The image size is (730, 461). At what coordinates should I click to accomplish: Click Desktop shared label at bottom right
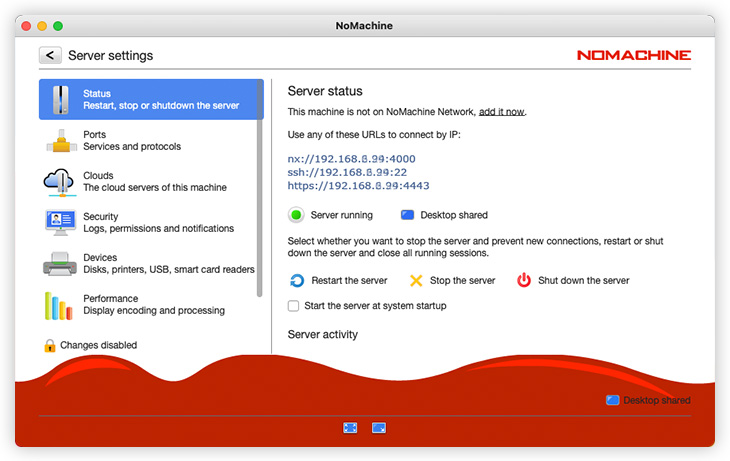[656, 400]
